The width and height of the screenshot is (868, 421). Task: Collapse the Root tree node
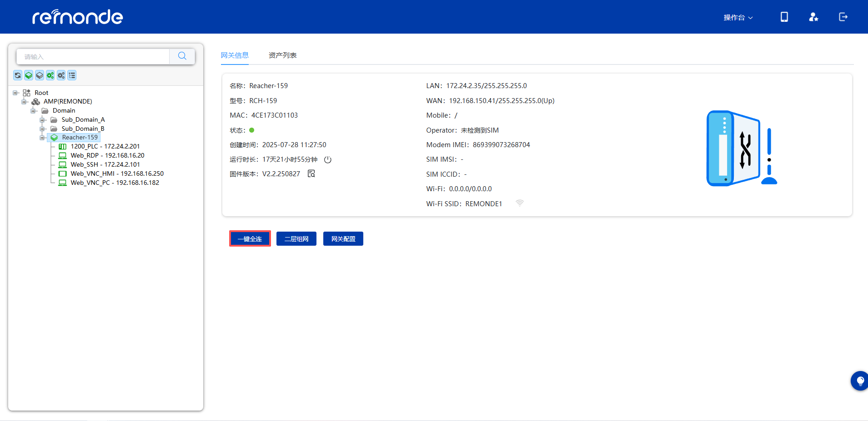pos(15,93)
